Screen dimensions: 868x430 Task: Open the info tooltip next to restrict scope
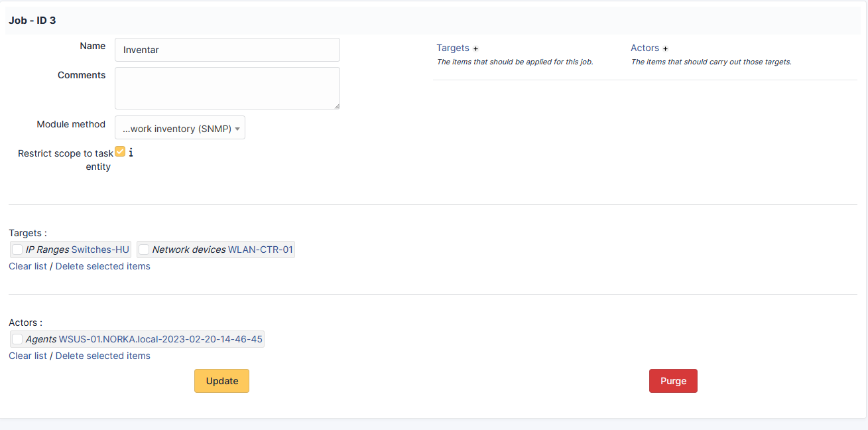click(x=131, y=153)
